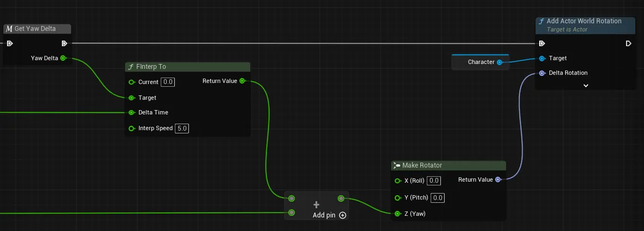The width and height of the screenshot is (644, 231).
Task: Click FInterp To Return Value pin
Action: click(242, 81)
